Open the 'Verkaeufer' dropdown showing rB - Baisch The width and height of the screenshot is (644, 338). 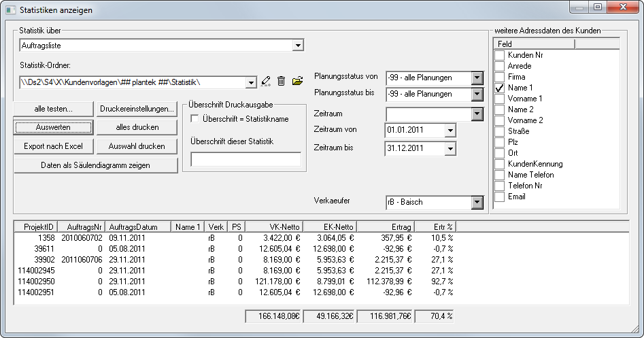476,203
